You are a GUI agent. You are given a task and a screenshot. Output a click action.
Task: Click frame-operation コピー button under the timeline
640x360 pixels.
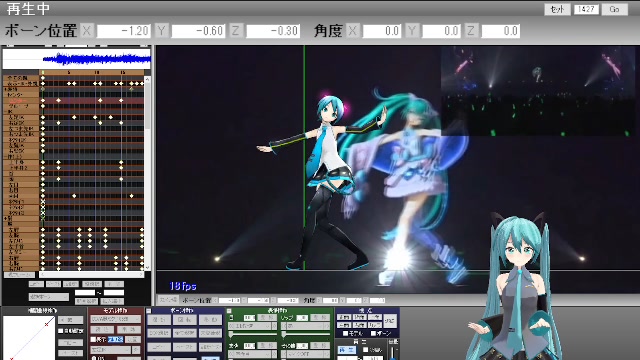pyautogui.click(x=37, y=284)
